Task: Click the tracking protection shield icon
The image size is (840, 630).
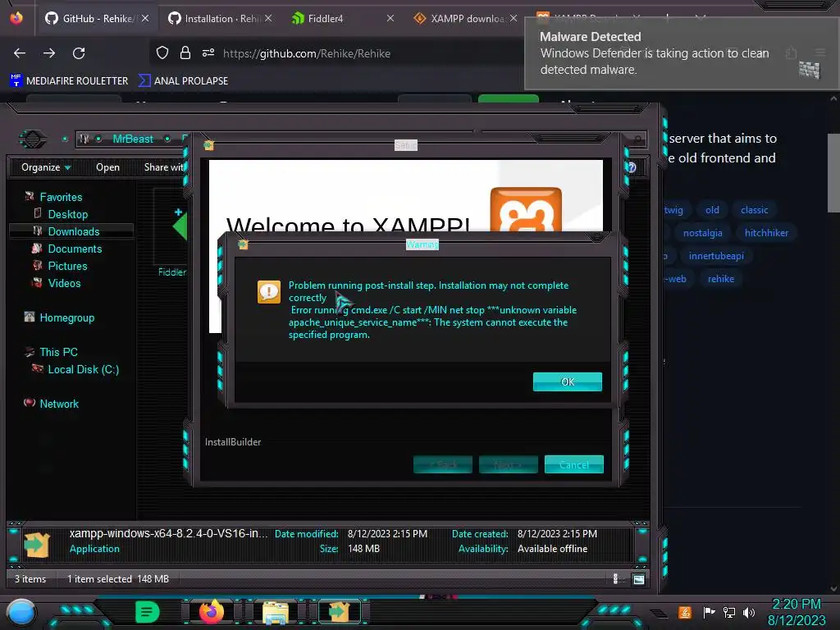Action: pos(162,52)
